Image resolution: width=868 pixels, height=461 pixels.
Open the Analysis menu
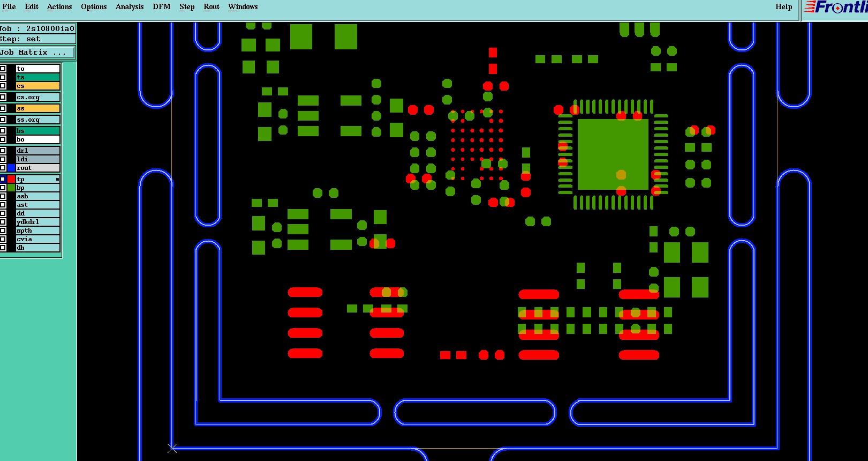130,6
